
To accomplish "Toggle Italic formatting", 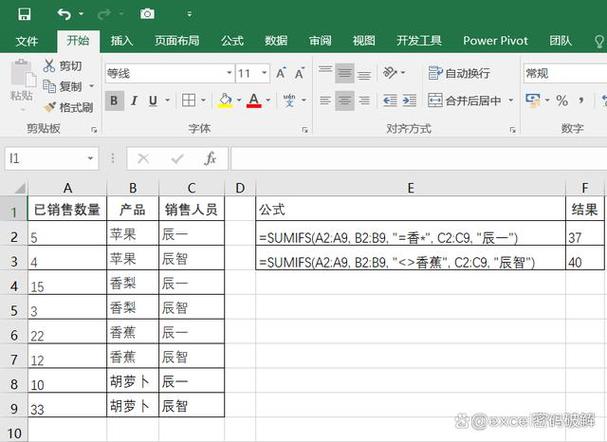I will tap(134, 101).
